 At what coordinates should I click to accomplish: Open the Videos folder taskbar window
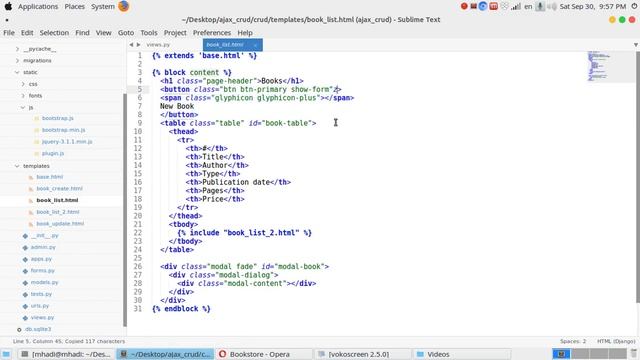tap(461, 354)
